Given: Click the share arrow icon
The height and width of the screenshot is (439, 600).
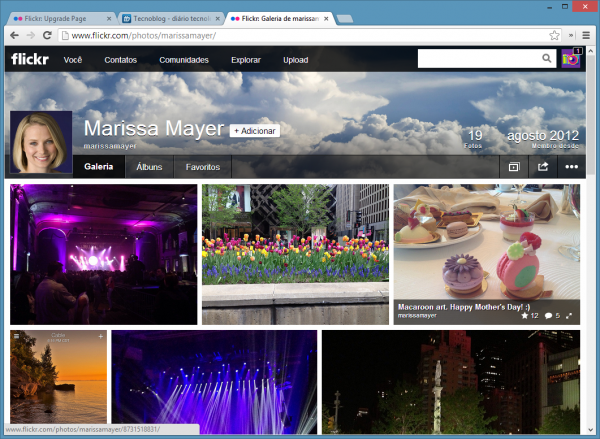Looking at the screenshot, I should pos(543,167).
